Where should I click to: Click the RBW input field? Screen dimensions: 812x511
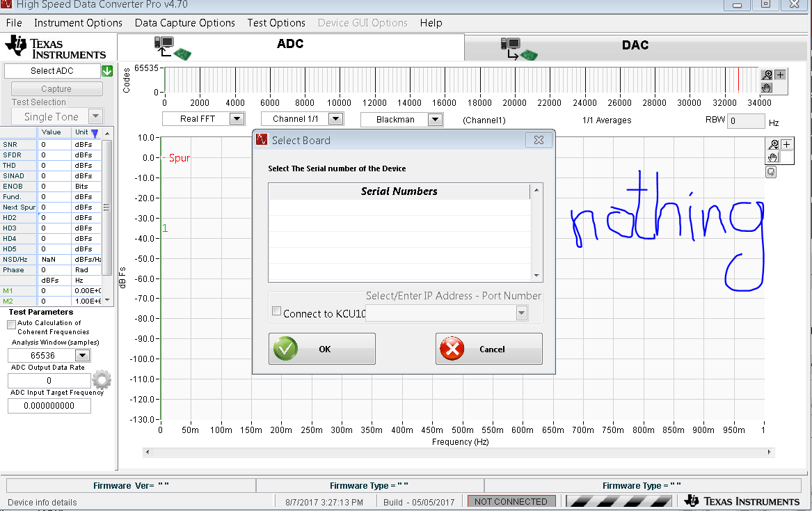tap(746, 120)
